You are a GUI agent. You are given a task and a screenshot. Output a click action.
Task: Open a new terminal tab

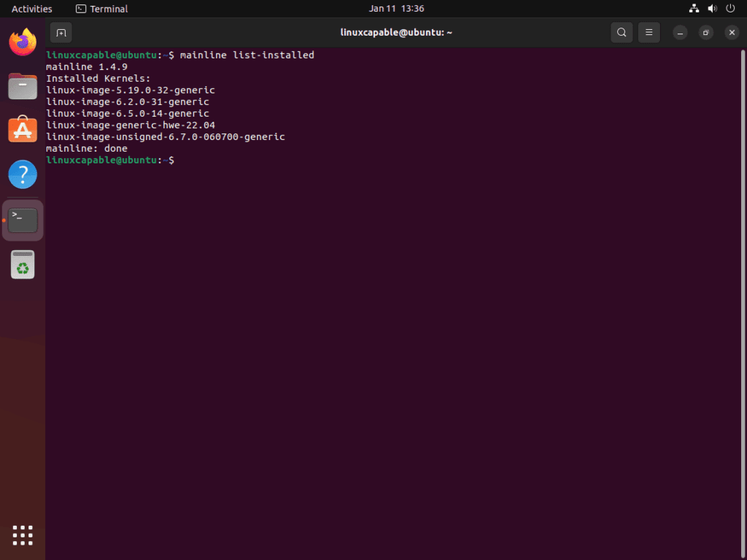[61, 32]
